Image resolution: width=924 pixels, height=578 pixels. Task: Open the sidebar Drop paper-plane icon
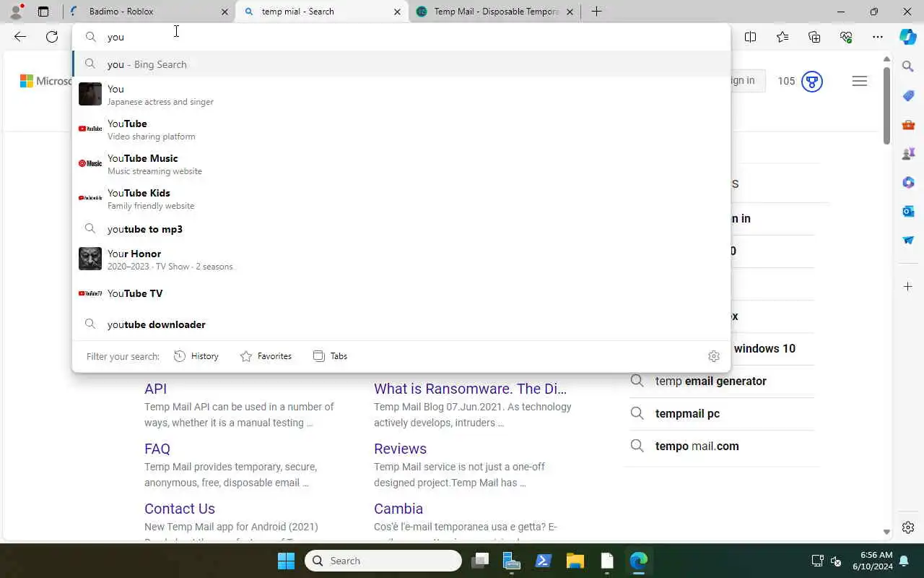click(x=908, y=240)
